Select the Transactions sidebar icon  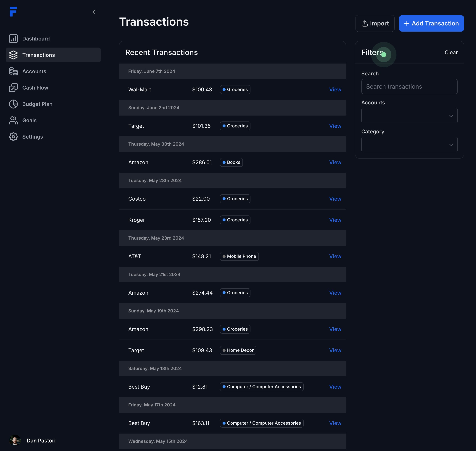point(13,55)
